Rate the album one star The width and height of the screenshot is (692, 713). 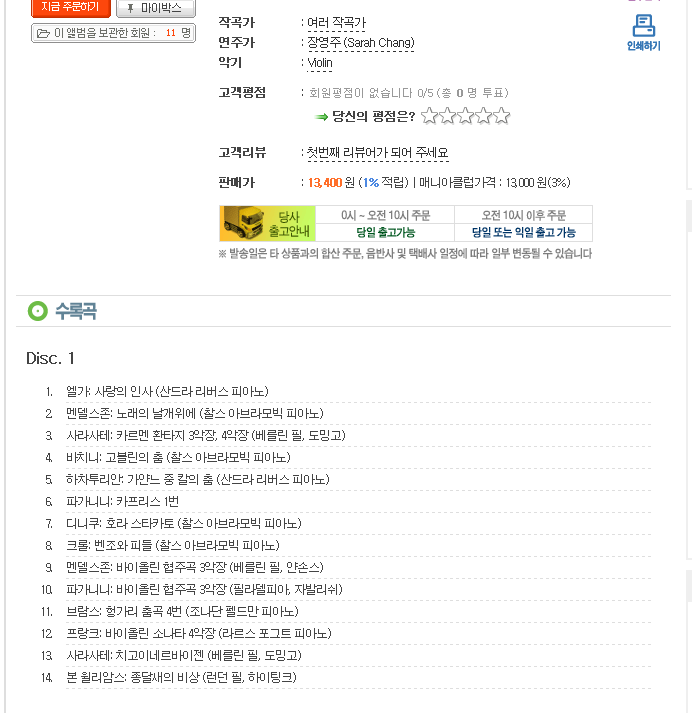click(430, 117)
